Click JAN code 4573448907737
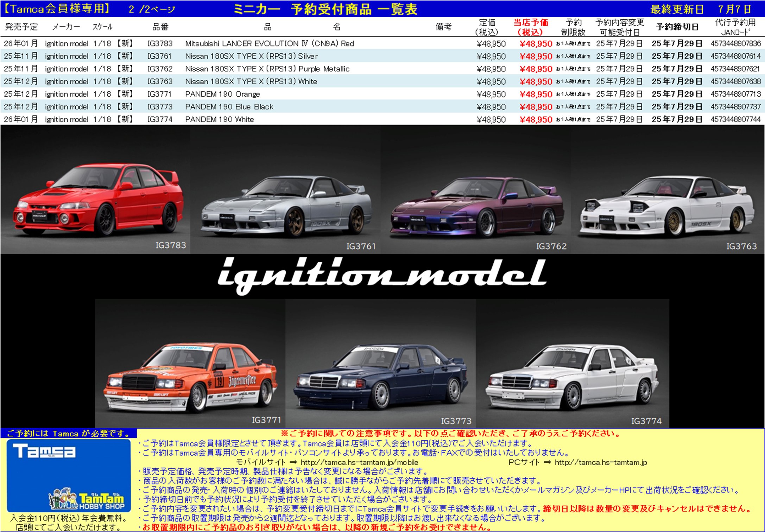Screen dimensions: 765x532 735,107
